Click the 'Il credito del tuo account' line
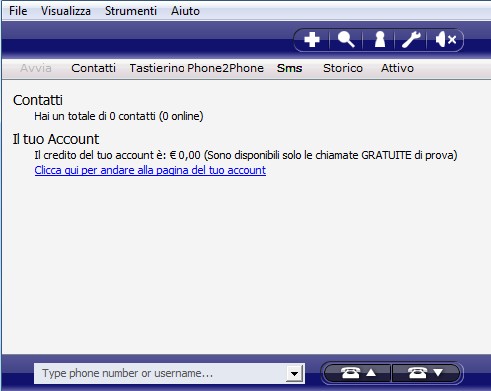Viewport: 491px width, 391px height. pyautogui.click(x=246, y=155)
